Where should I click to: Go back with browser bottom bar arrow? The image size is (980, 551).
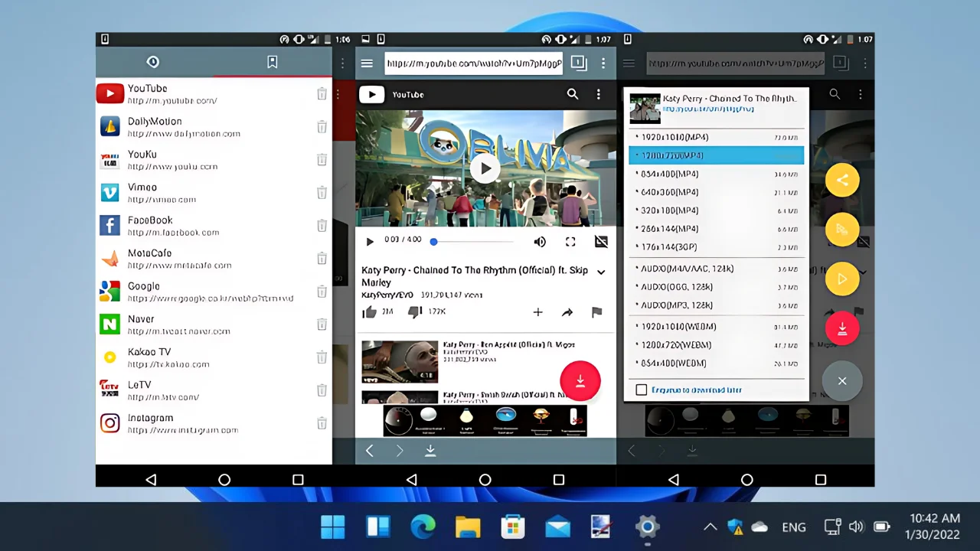click(x=370, y=451)
